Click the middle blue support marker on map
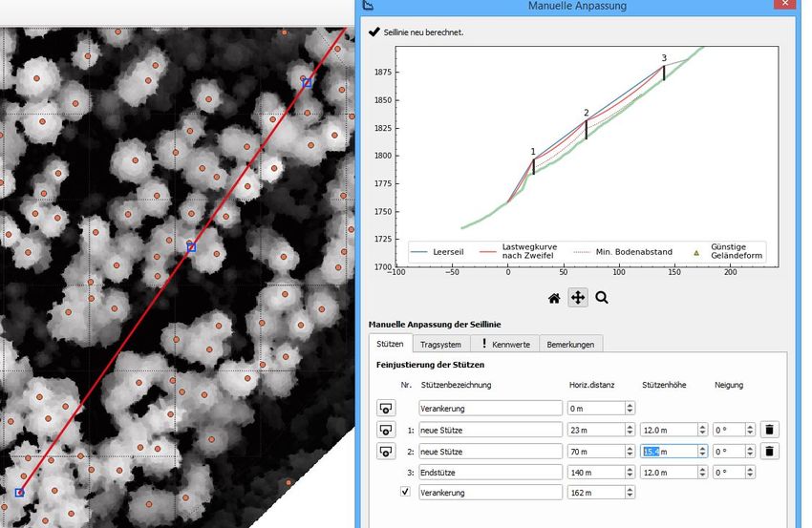 (x=191, y=247)
